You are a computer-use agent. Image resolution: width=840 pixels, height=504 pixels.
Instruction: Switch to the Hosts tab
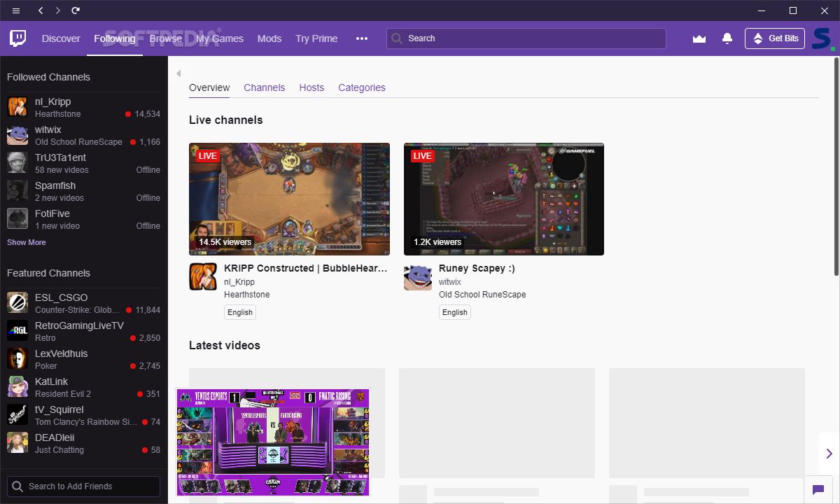pyautogui.click(x=311, y=87)
